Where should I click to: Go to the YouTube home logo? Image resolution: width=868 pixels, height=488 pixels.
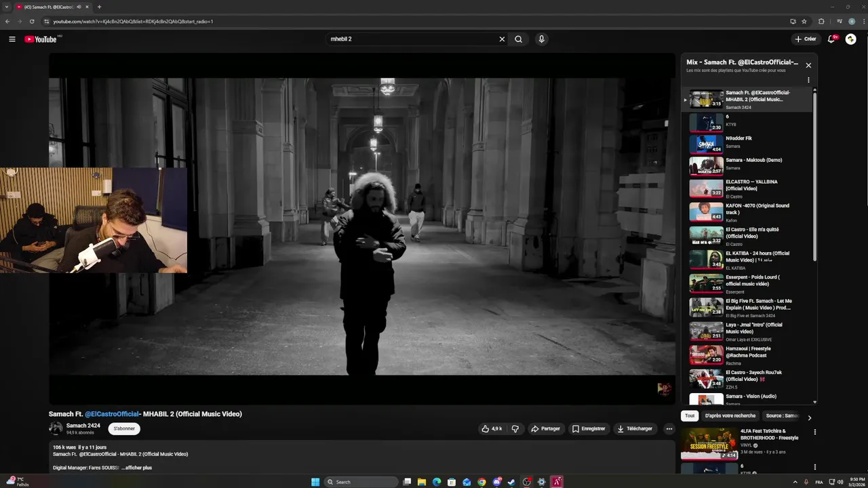[x=41, y=39]
